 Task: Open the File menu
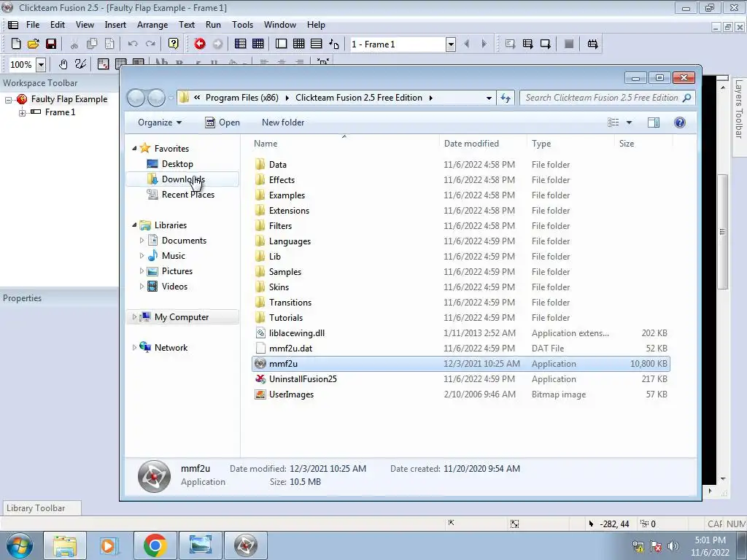coord(33,25)
